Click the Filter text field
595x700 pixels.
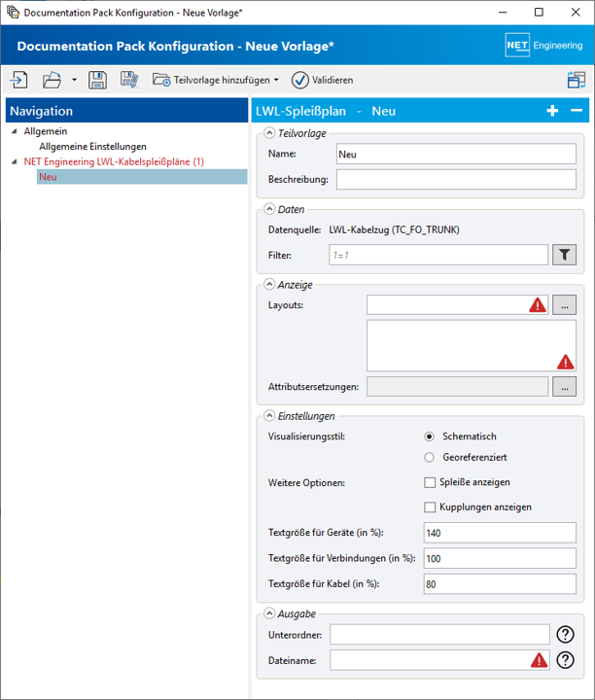pyautogui.click(x=437, y=255)
